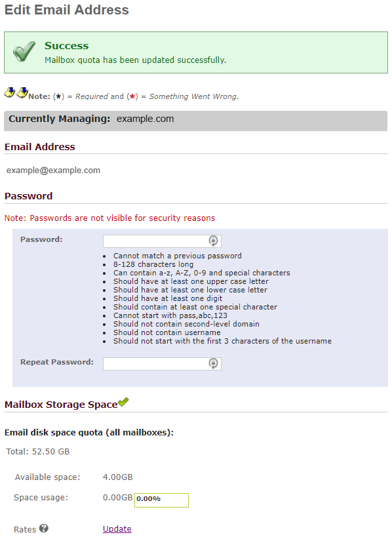Screen dimensions: 392x539
Task: Click the lock icon inside the Repeat Password field
Action: click(x=213, y=363)
